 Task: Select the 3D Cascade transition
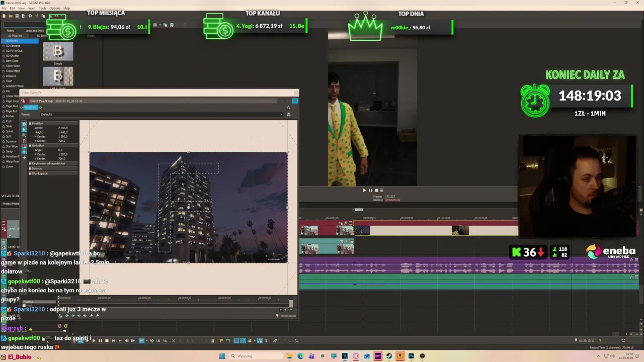pos(14,46)
